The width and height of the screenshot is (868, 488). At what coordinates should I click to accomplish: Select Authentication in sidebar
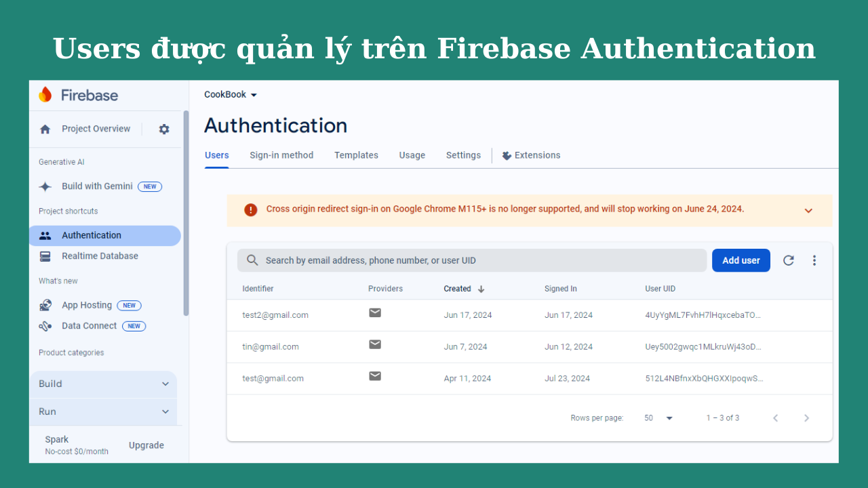105,236
